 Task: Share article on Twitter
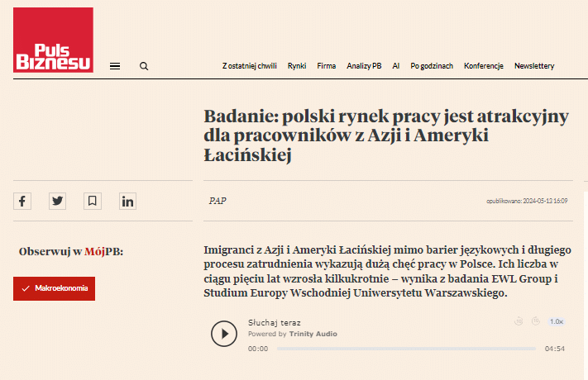coord(57,202)
